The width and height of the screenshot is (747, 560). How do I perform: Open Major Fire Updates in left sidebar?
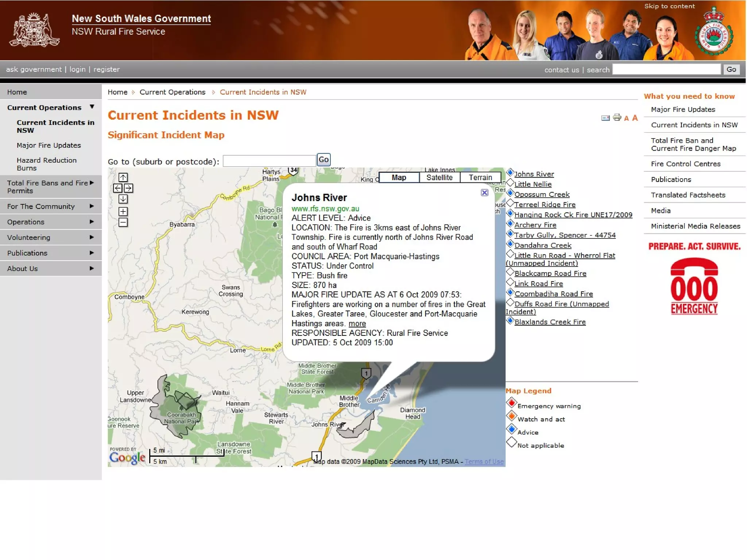[x=49, y=145]
